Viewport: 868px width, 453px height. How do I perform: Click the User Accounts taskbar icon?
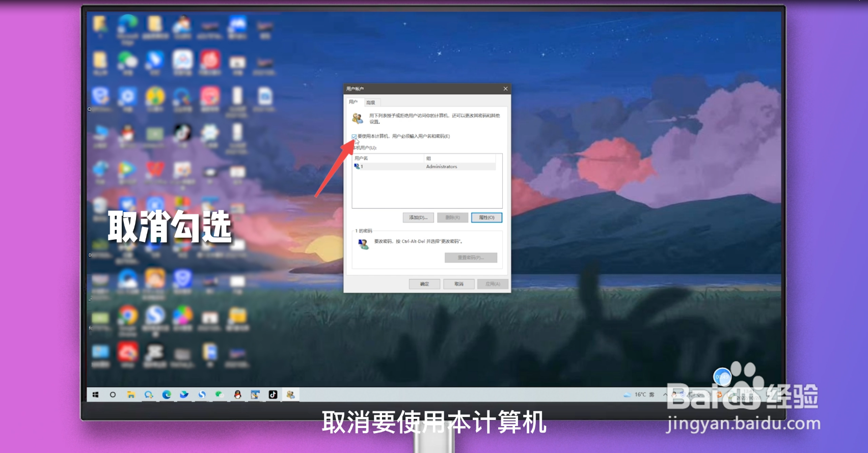pyautogui.click(x=290, y=394)
